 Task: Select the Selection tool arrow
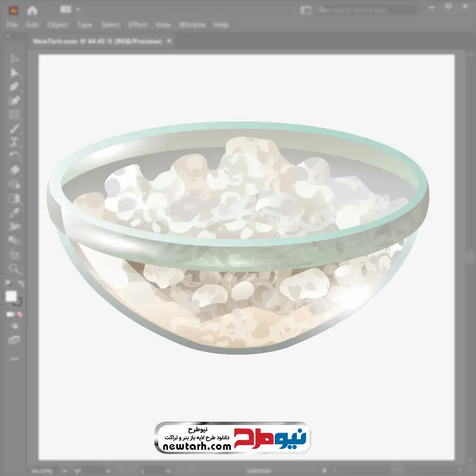pos(14,59)
